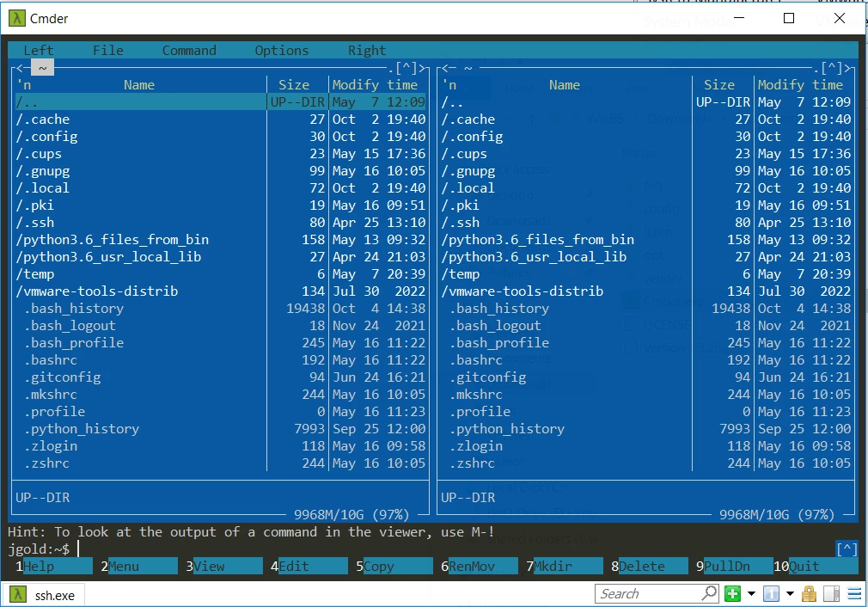Click the left panel ~ path label
868x607 pixels.
43,68
